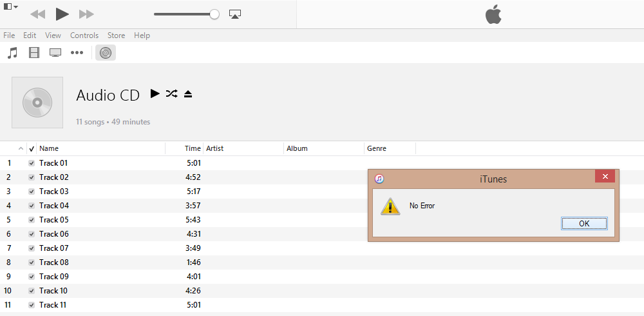The height and width of the screenshot is (316, 644).
Task: Select the Track 08 name
Action: click(54, 262)
